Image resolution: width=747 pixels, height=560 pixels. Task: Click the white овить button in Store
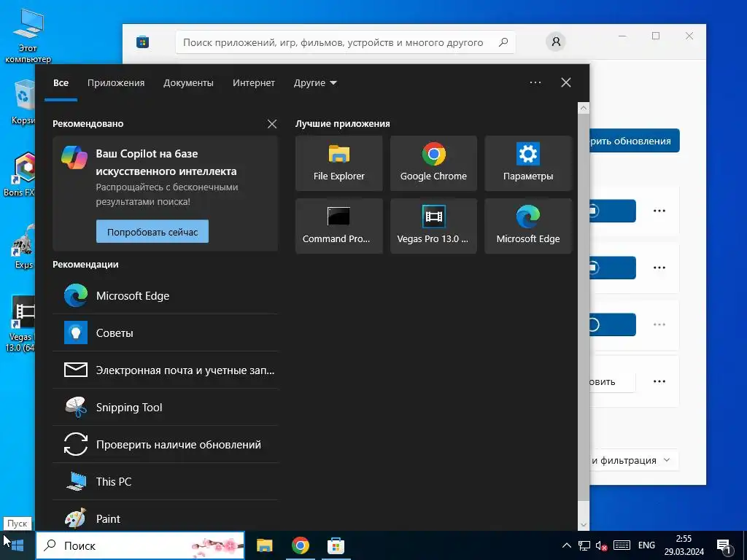click(x=613, y=381)
